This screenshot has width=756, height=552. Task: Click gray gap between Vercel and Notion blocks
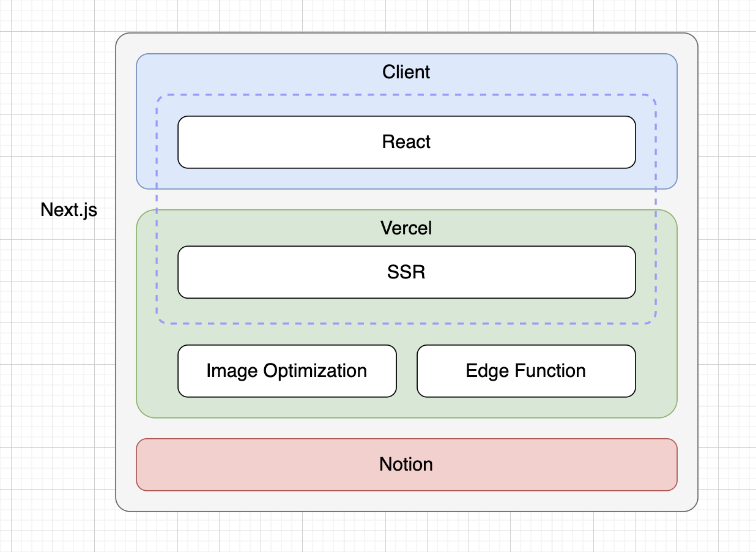406,428
